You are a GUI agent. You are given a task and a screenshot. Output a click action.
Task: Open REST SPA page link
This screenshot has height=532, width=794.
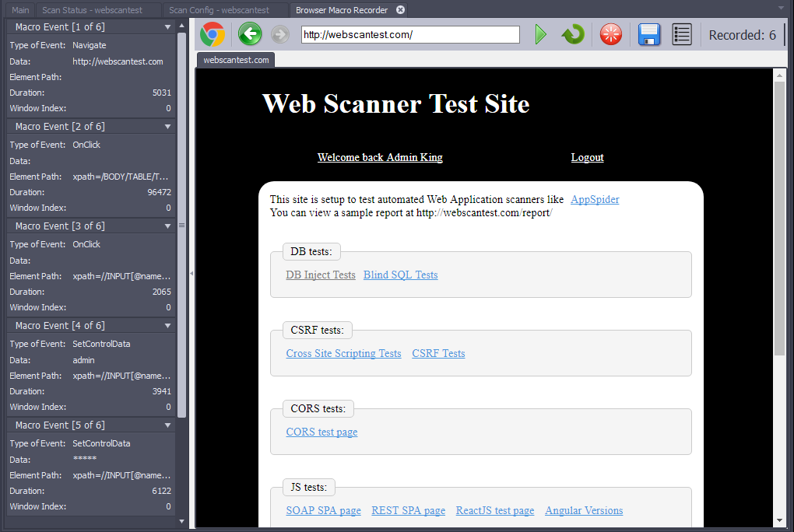pos(408,510)
